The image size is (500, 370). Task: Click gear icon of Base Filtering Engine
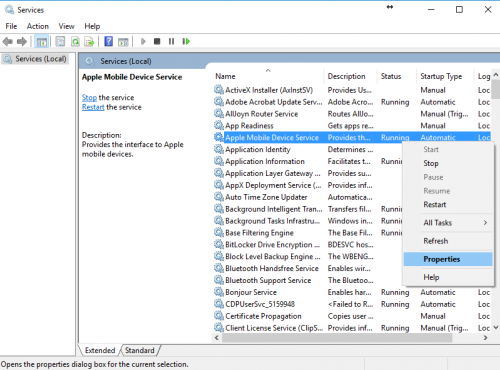219,232
